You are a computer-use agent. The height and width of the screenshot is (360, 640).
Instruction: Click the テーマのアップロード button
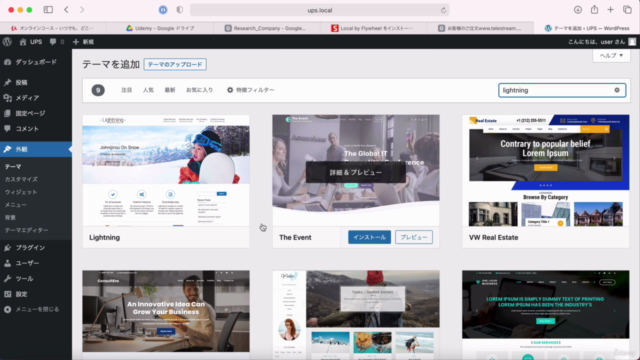(x=175, y=64)
